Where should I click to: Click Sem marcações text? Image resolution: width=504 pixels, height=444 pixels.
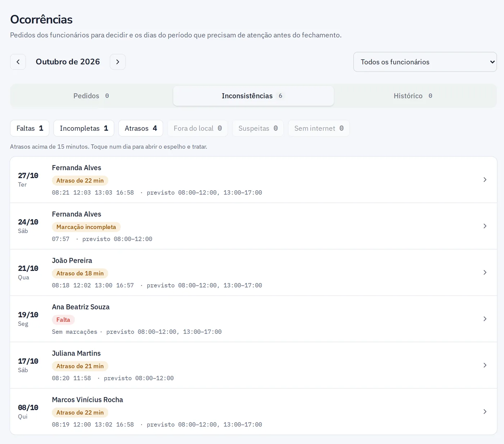tap(75, 332)
